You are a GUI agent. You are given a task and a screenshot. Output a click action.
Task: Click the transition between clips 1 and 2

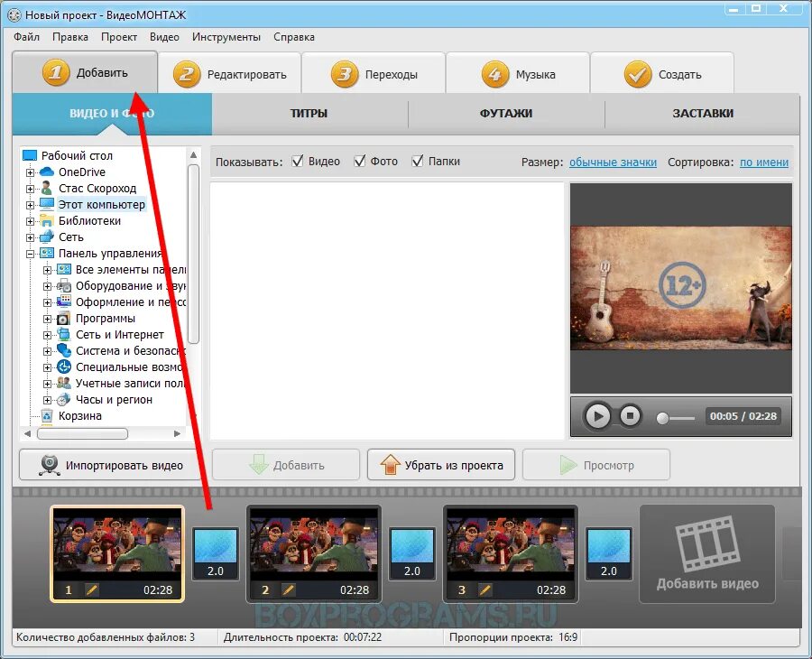click(216, 553)
